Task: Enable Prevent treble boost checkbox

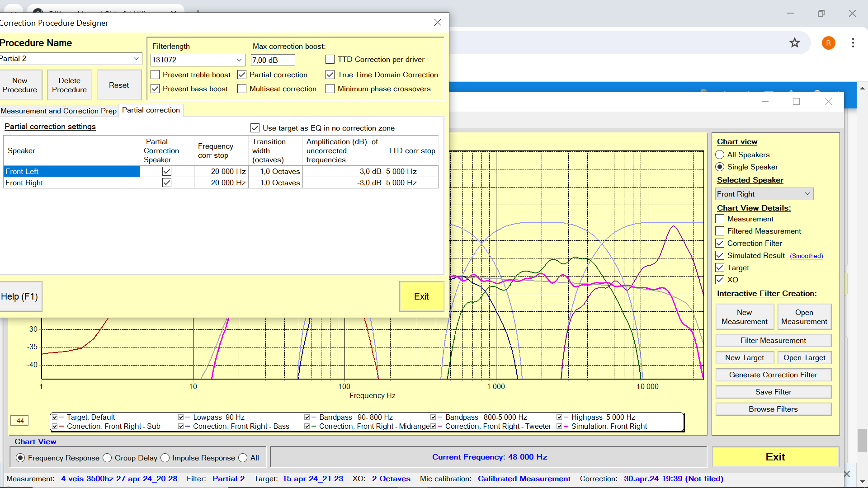Action: (x=155, y=75)
